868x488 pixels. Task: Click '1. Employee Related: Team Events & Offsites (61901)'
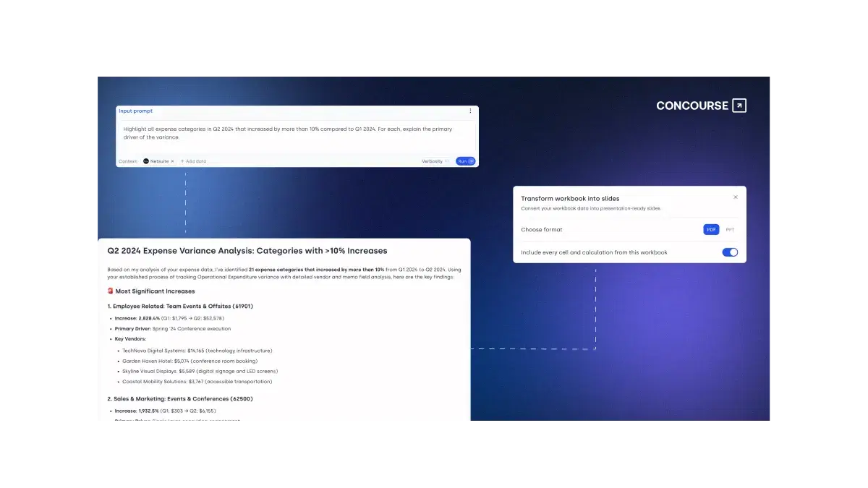pos(180,306)
